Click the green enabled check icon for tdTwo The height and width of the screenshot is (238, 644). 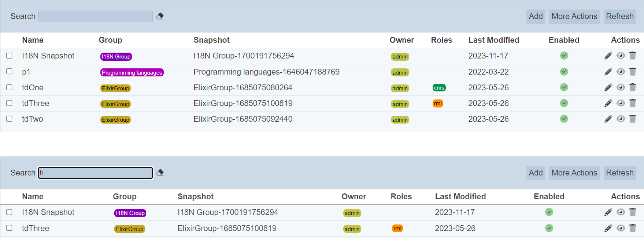pos(564,119)
